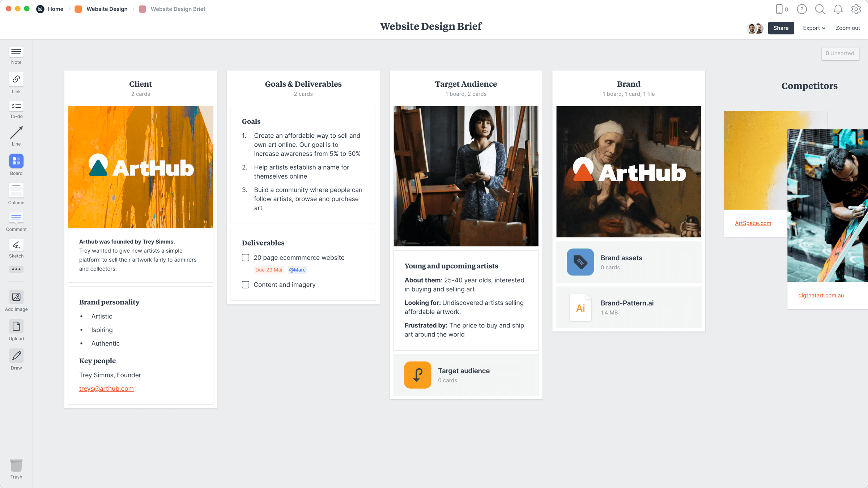The width and height of the screenshot is (868, 488).
Task: Toggle the 20 page ecommerce website checkbox
Action: [245, 257]
